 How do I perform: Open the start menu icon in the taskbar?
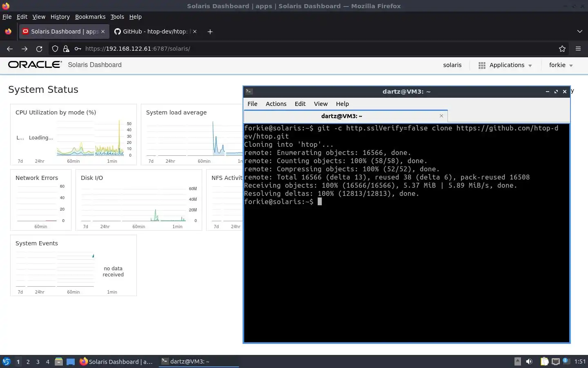point(7,361)
